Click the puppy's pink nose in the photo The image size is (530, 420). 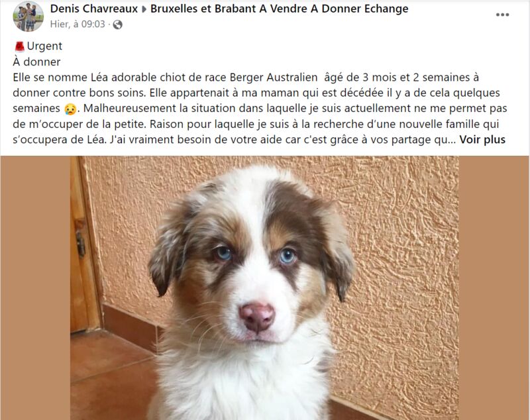(257, 317)
